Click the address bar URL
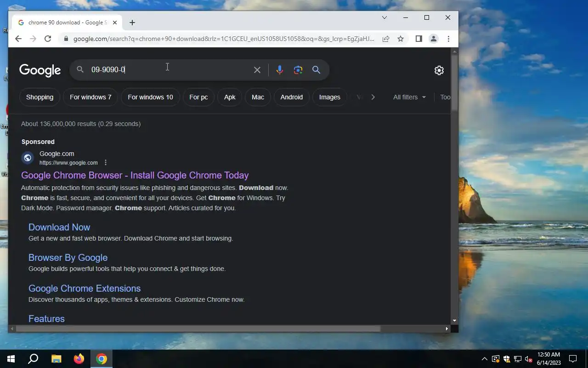The width and height of the screenshot is (588, 368). click(224, 39)
